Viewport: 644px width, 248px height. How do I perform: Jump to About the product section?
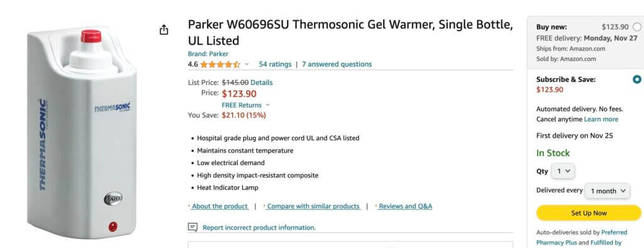[x=219, y=206]
